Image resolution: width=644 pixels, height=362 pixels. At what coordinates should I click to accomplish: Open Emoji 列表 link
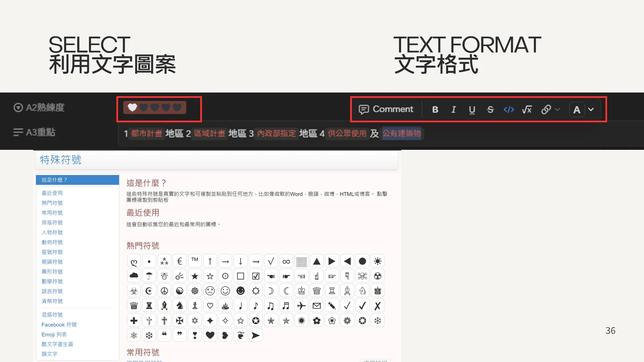[54, 335]
